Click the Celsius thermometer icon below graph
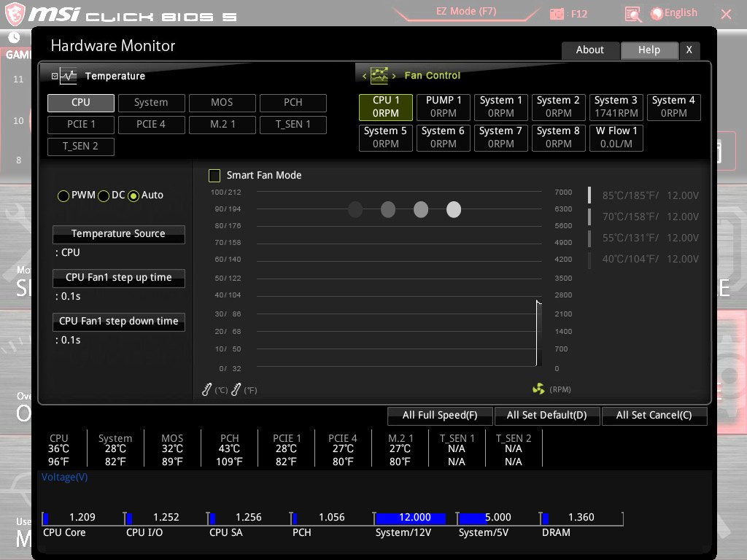The image size is (747, 560). pyautogui.click(x=207, y=390)
